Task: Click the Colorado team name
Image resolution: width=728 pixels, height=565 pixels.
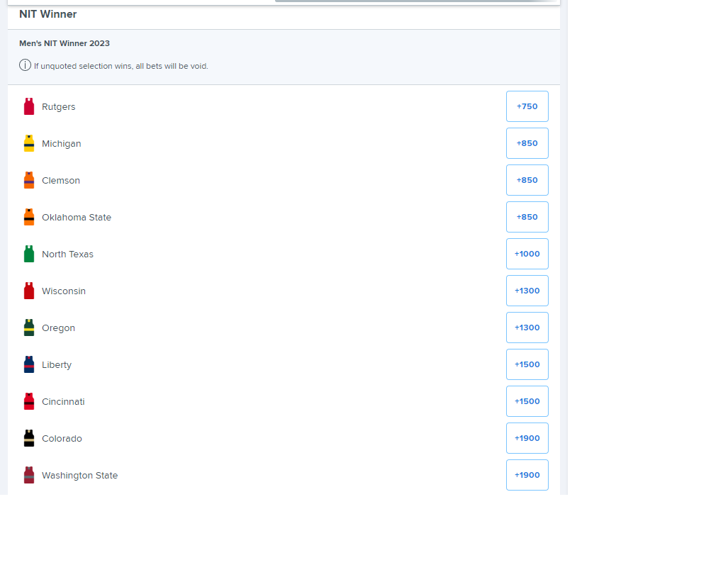Action: point(62,438)
